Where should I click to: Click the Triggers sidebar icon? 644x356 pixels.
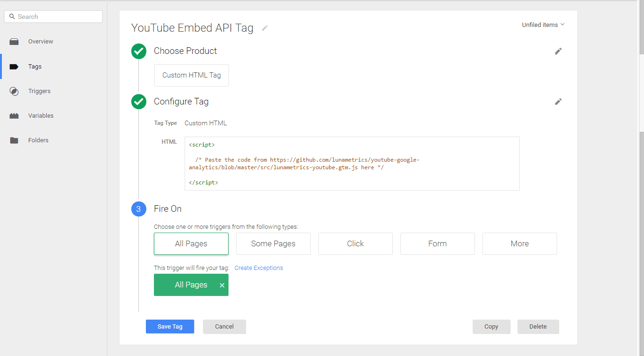[14, 91]
